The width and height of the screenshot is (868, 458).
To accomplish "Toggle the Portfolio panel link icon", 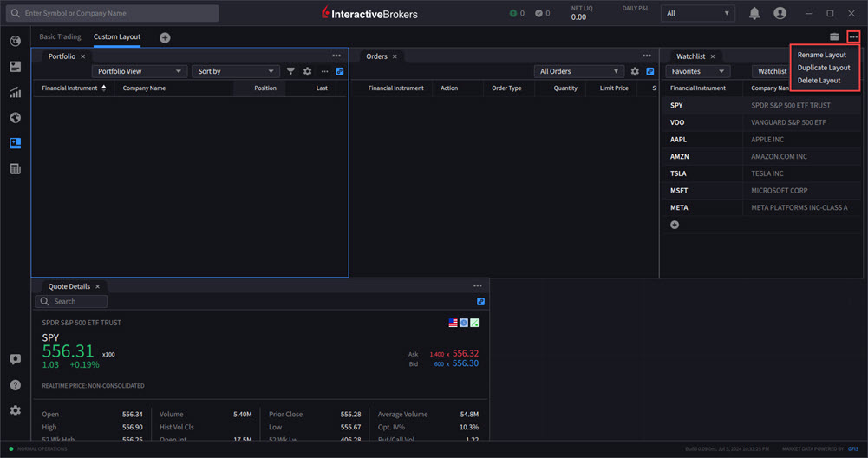I will 340,71.
